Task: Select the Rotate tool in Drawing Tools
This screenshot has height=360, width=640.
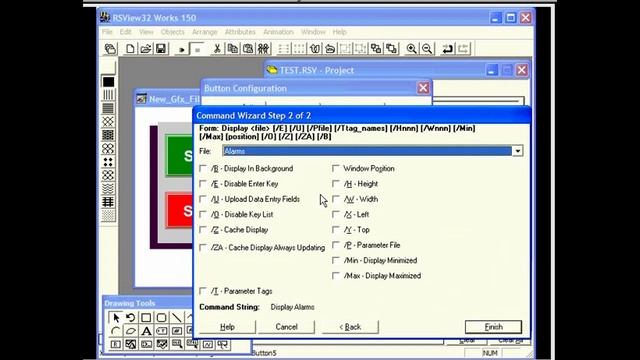Action: [131, 317]
